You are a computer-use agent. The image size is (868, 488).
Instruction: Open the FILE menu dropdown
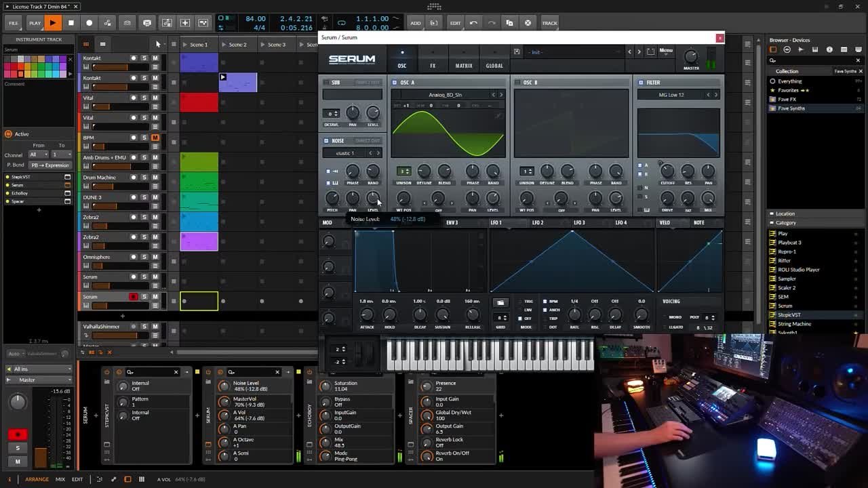pos(13,23)
